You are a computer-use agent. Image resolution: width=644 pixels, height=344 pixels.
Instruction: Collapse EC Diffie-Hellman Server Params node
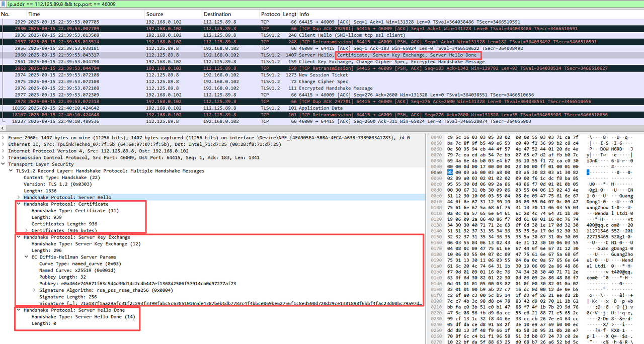[27, 257]
